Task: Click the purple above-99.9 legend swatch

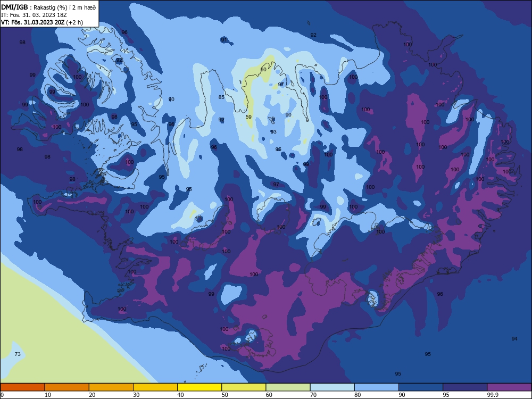Action: (509, 387)
